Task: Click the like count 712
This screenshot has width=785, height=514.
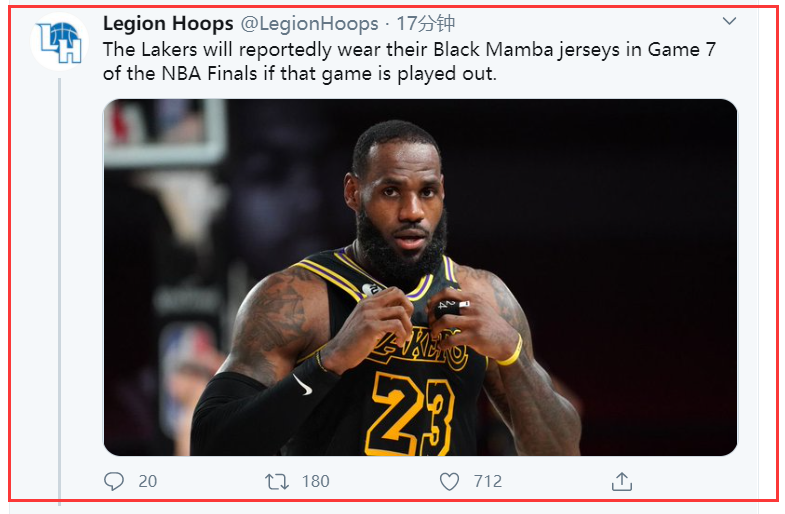Action: 488,481
